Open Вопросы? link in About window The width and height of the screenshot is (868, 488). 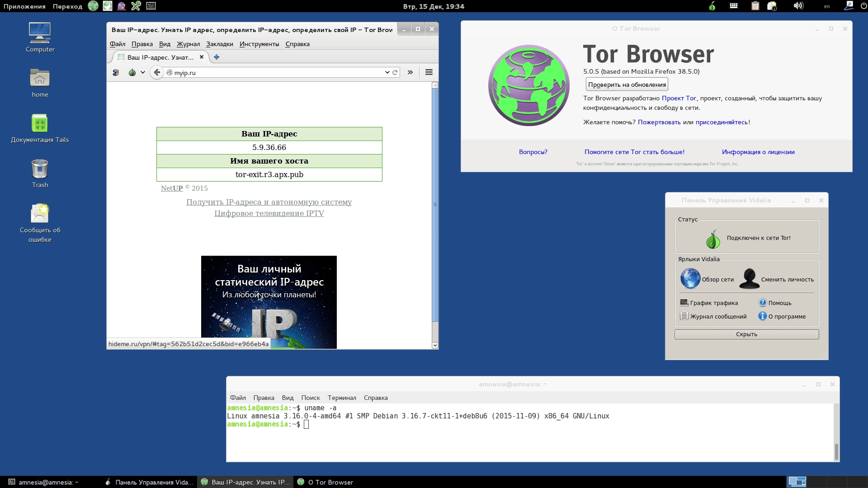pyautogui.click(x=533, y=152)
